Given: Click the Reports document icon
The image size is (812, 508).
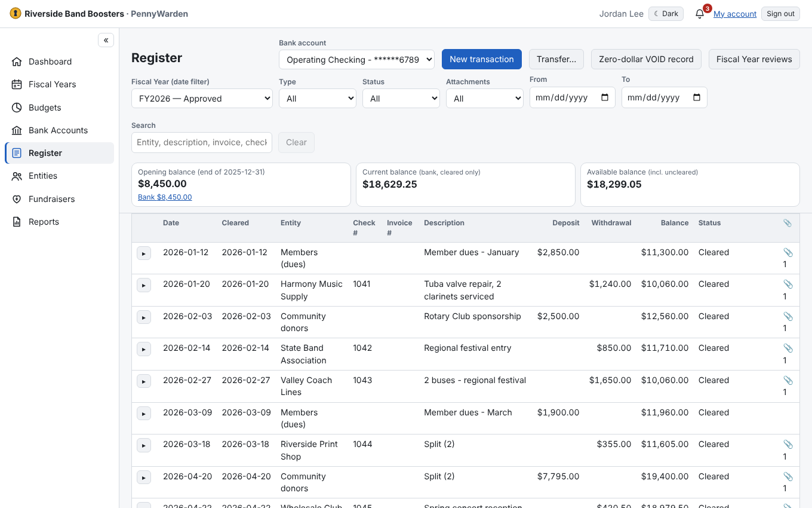Looking at the screenshot, I should click(x=17, y=222).
